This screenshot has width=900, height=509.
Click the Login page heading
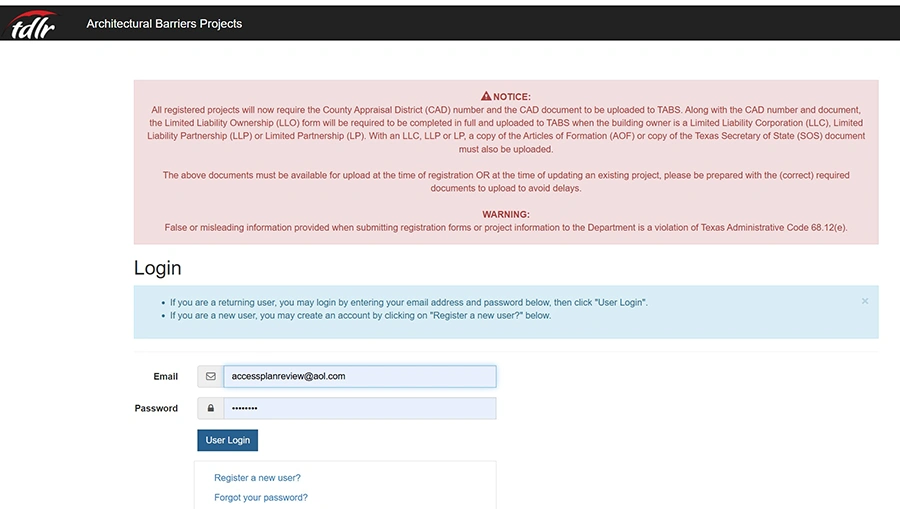[158, 268]
